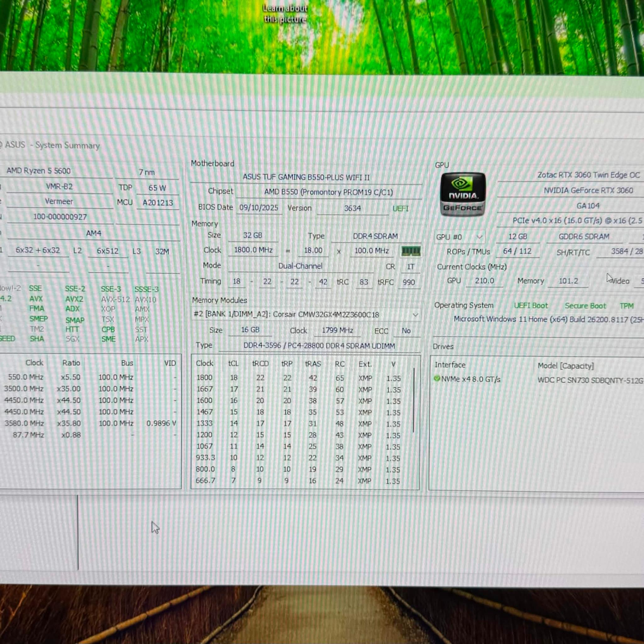Click the tRAS column header

313,364
